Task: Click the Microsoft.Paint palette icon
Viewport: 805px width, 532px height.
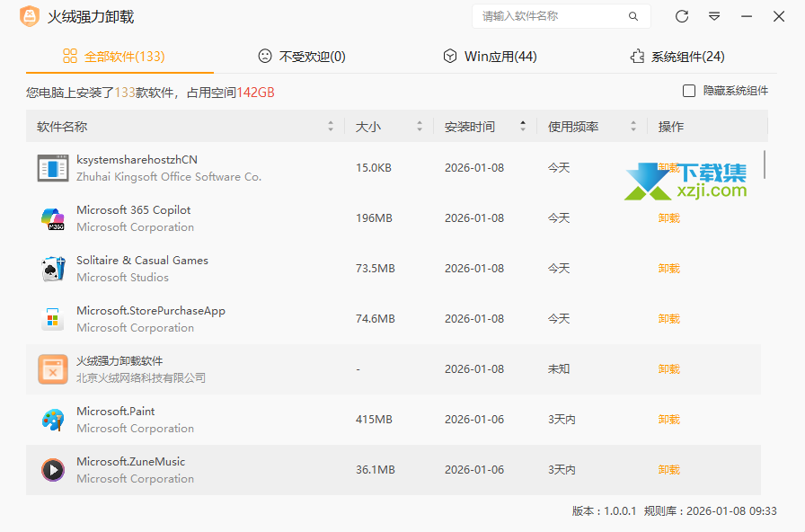Action: click(x=53, y=420)
